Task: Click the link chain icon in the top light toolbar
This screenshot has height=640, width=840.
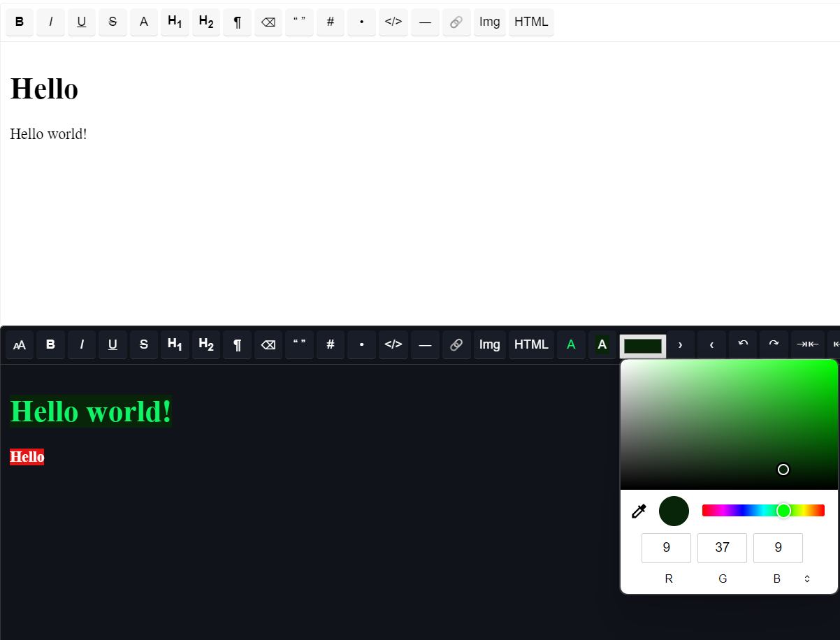Action: 456,22
